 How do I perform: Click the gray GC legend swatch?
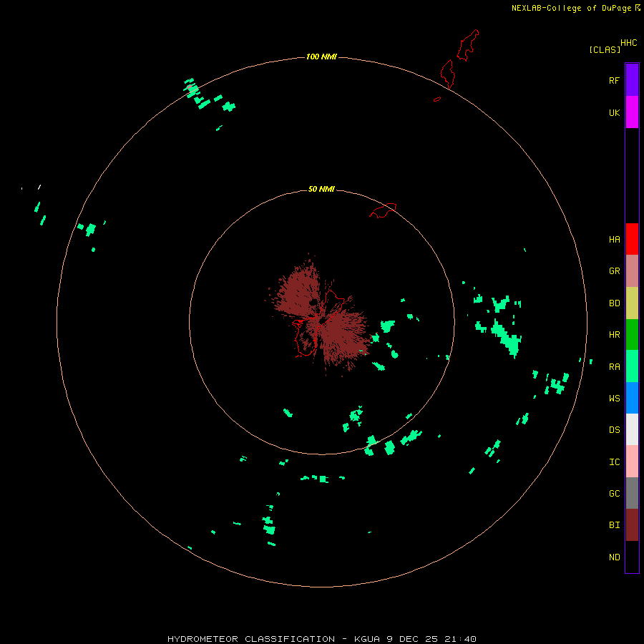tap(632, 493)
